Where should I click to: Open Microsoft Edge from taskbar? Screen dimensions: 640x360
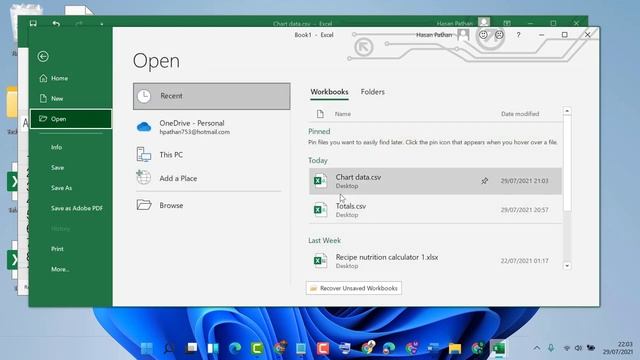(235, 348)
